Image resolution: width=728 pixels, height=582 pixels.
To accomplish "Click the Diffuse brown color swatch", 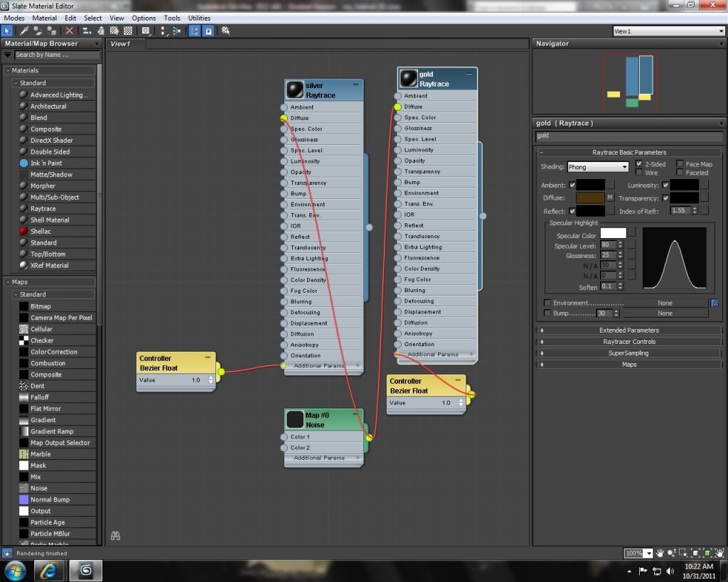I will [590, 198].
